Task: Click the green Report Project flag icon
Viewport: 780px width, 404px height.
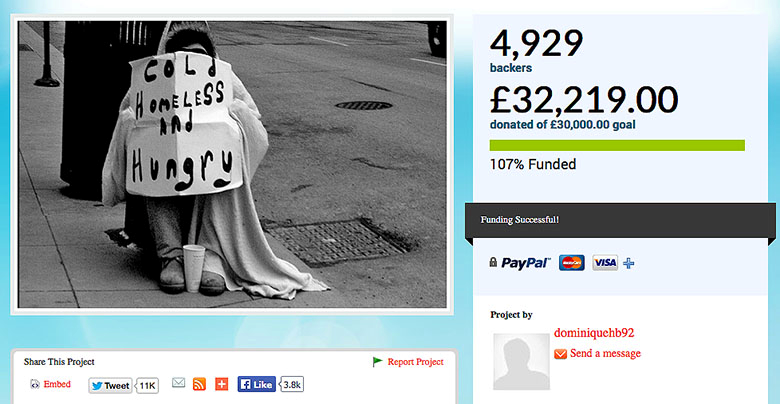Action: point(378,362)
